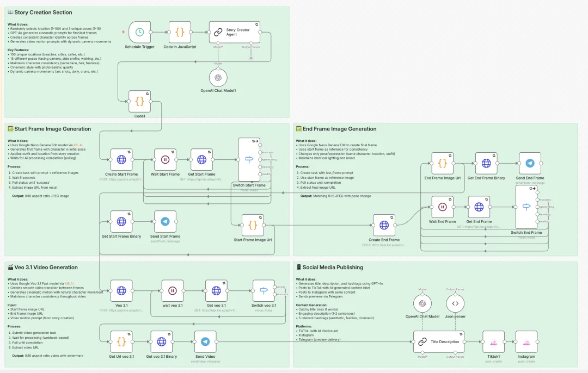Click the OpenAI Chat Model1 node

(x=218, y=78)
